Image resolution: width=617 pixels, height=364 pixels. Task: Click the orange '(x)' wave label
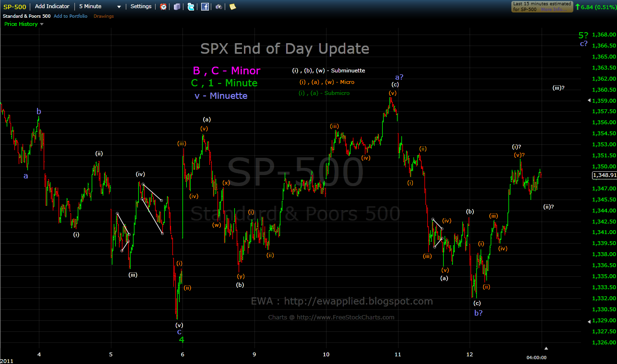[226, 183]
